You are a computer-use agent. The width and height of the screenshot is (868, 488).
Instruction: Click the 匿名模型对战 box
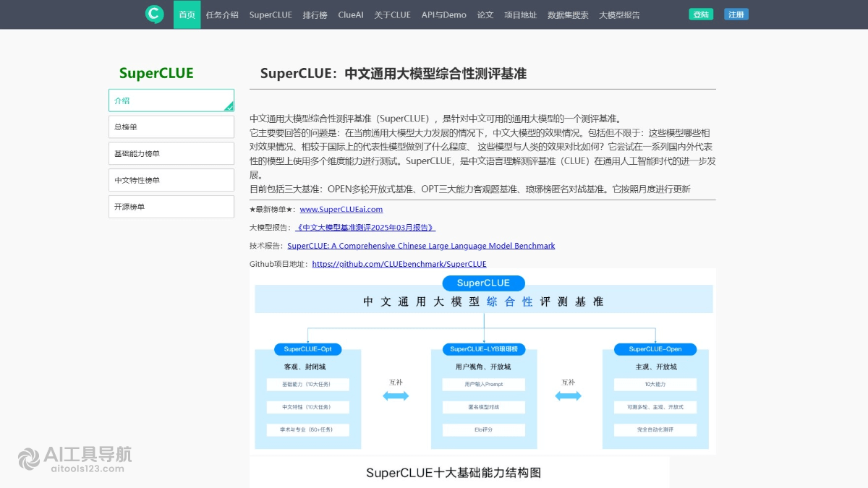(483, 407)
